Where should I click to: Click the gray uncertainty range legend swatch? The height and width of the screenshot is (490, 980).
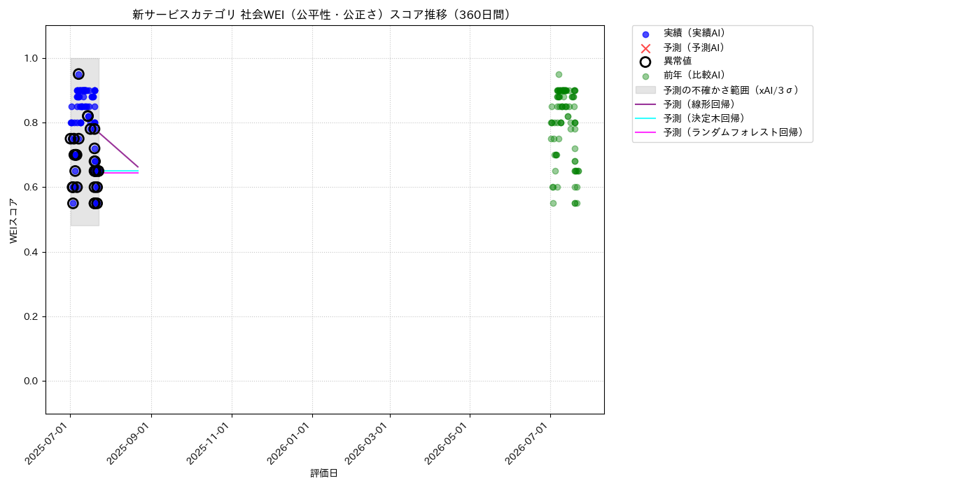(x=645, y=90)
